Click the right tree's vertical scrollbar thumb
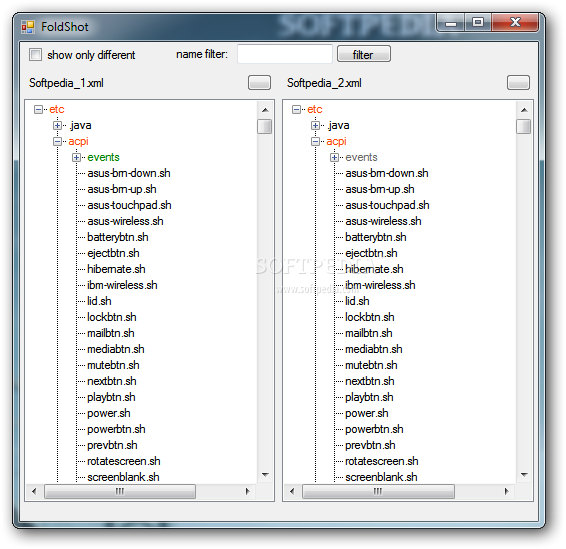This screenshot has width=566, height=549. (523, 126)
